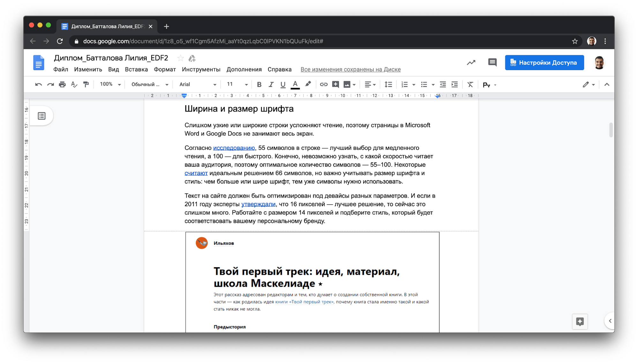Open the zoom level dropdown

click(109, 84)
